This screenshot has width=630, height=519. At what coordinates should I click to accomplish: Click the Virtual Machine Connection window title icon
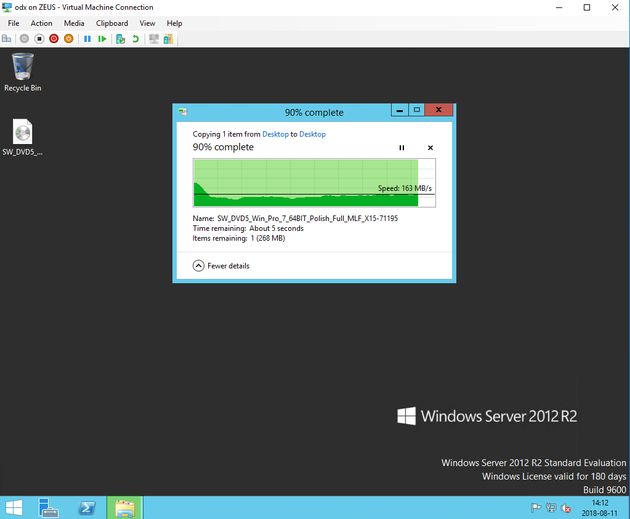tap(7, 7)
